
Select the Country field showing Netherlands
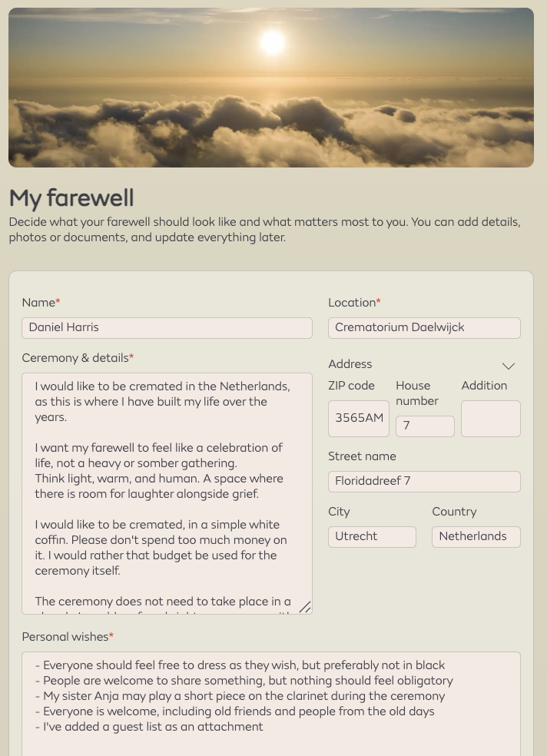click(x=476, y=536)
